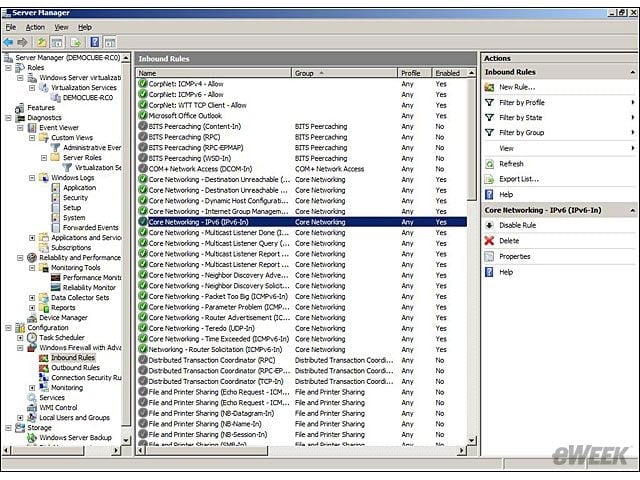Open Properties for the selected rule
The height and width of the screenshot is (480, 640).
click(x=515, y=256)
